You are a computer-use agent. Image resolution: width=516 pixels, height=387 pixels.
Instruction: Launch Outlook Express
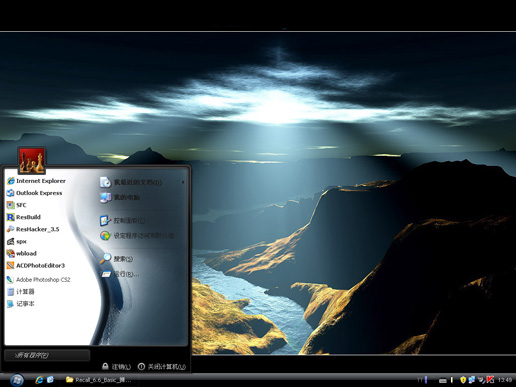pos(34,193)
